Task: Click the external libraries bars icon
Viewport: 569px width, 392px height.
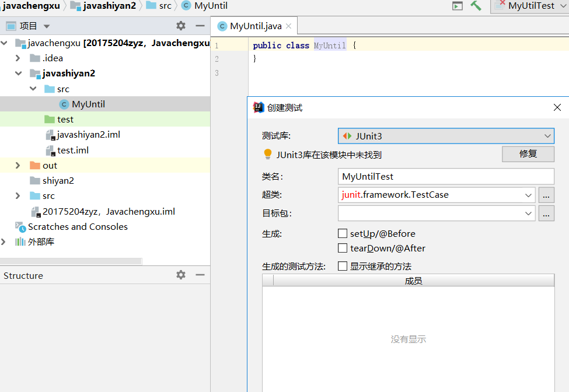Action: [20, 242]
